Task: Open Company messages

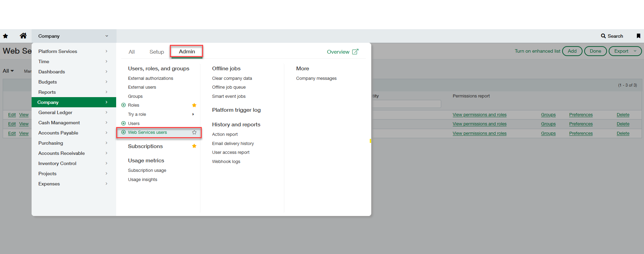Action: coord(316,78)
